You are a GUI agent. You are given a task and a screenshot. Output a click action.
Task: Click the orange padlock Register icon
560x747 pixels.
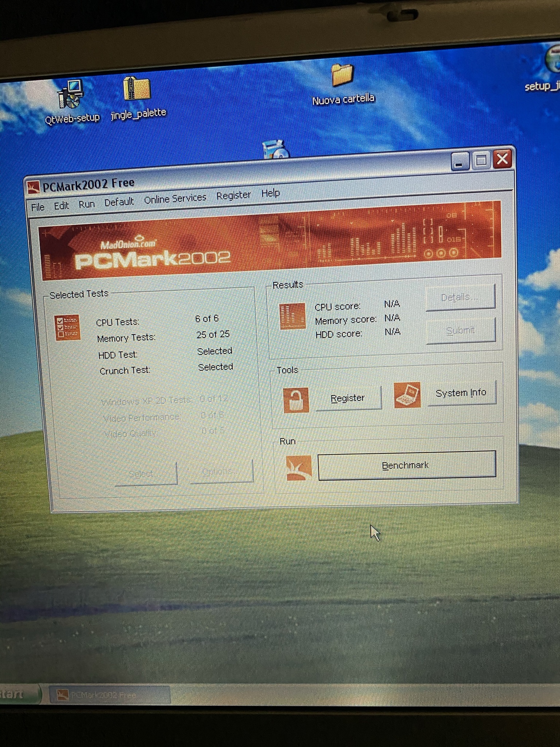[x=296, y=400]
